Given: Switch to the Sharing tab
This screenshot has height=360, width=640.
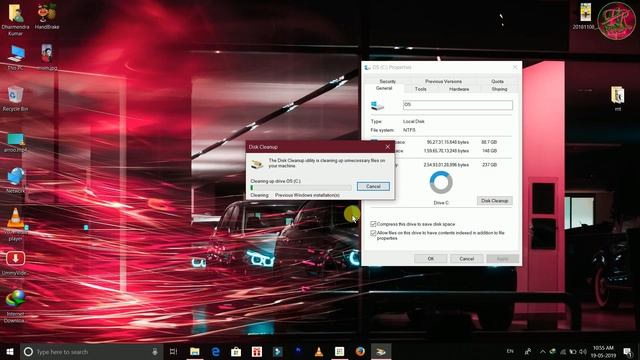Looking at the screenshot, I should coord(499,89).
